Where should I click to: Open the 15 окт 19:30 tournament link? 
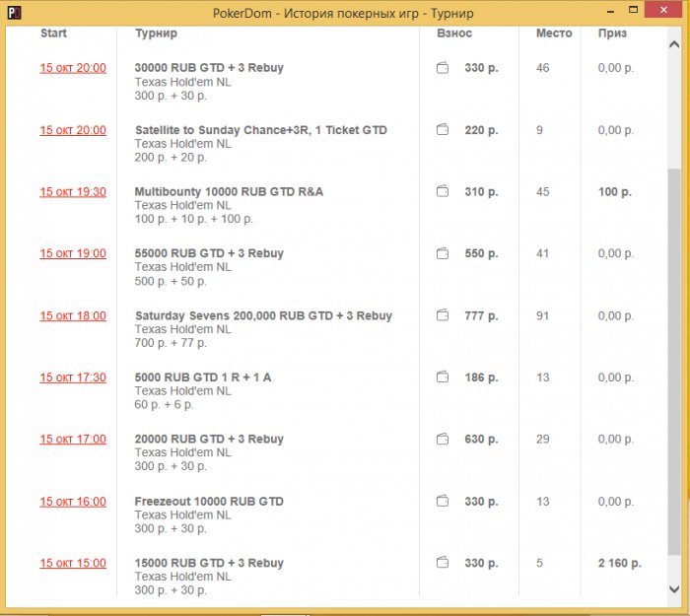[73, 192]
